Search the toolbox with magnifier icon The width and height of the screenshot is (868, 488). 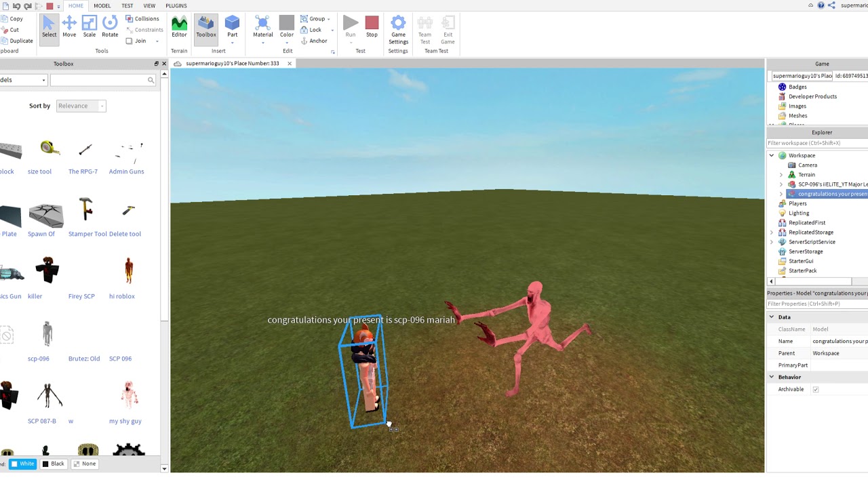pos(151,80)
